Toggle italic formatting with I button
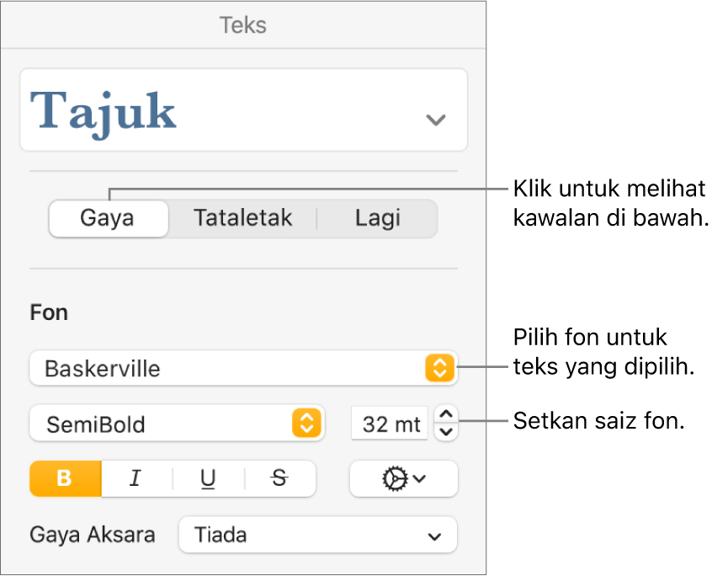Screen dimensions: 728x576 [136, 478]
